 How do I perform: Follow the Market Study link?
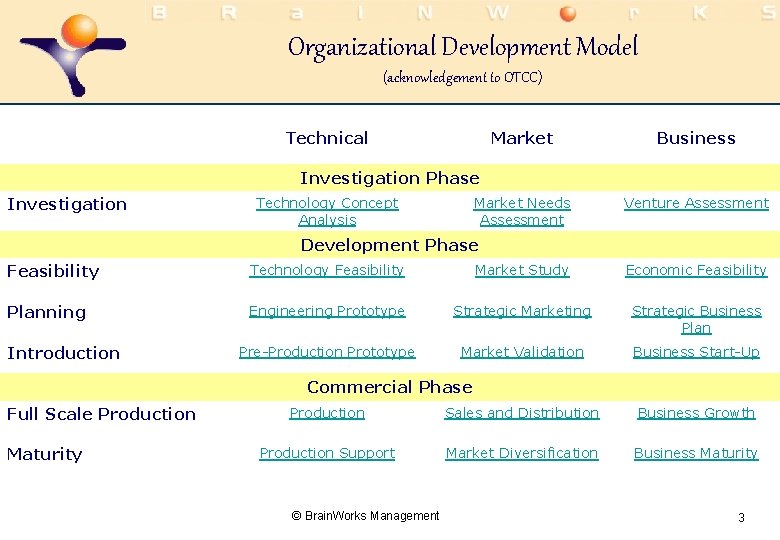522,270
